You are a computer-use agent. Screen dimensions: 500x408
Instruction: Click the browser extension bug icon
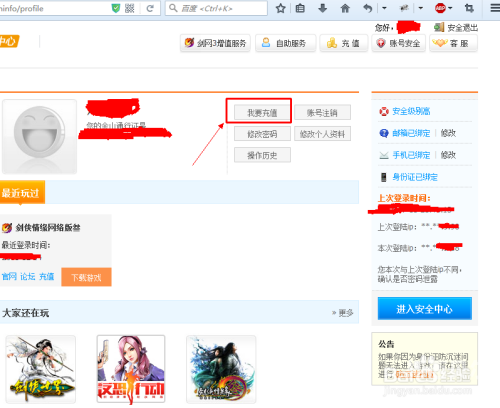tap(404, 8)
